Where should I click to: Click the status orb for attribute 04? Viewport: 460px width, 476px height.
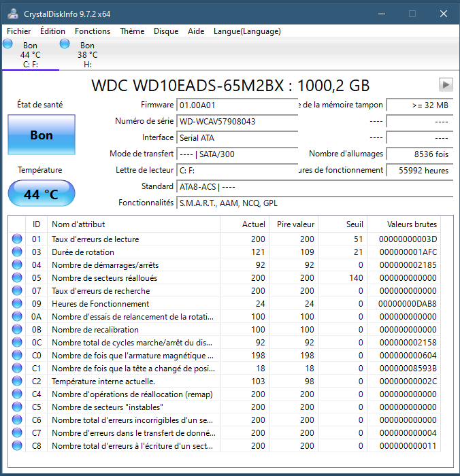click(17, 265)
